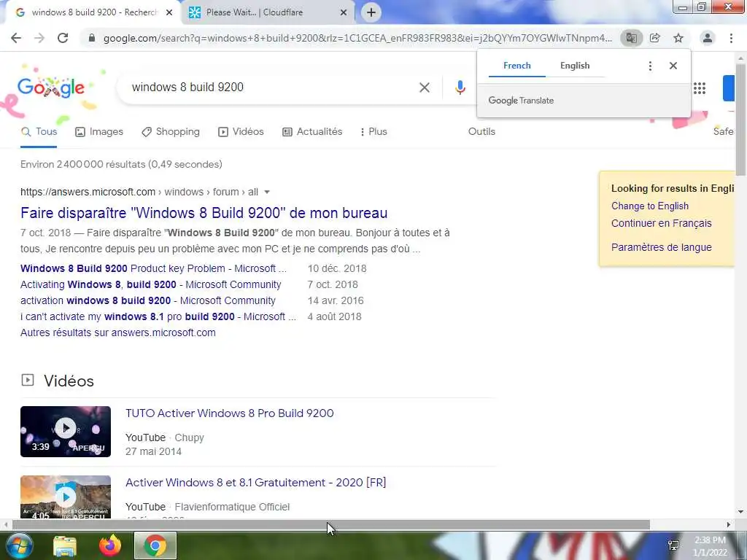The height and width of the screenshot is (560, 747).
Task: Share this page via share icon
Action: [655, 38]
